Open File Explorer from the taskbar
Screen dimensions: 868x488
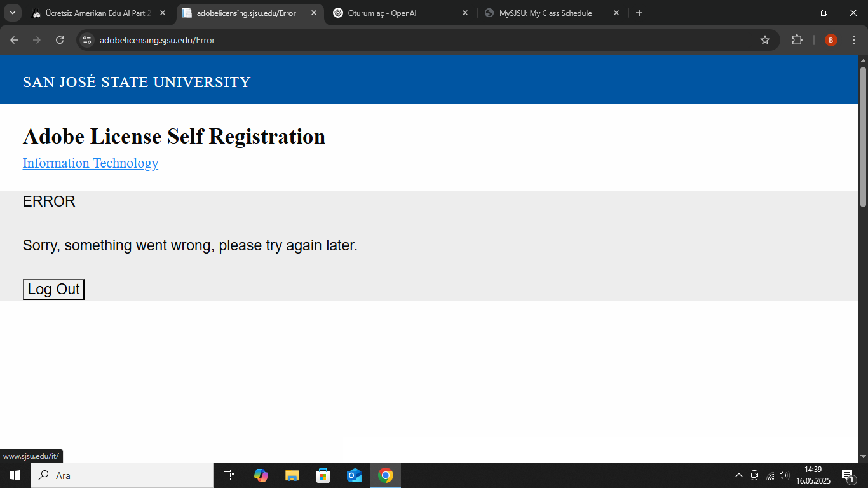(x=292, y=475)
